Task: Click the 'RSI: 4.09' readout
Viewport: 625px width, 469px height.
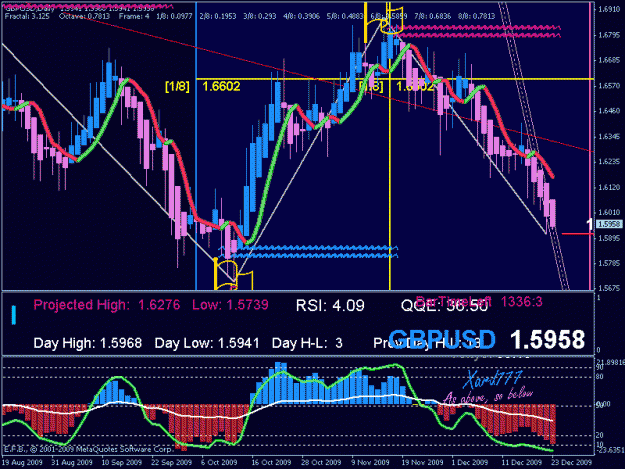Action: [x=330, y=306]
